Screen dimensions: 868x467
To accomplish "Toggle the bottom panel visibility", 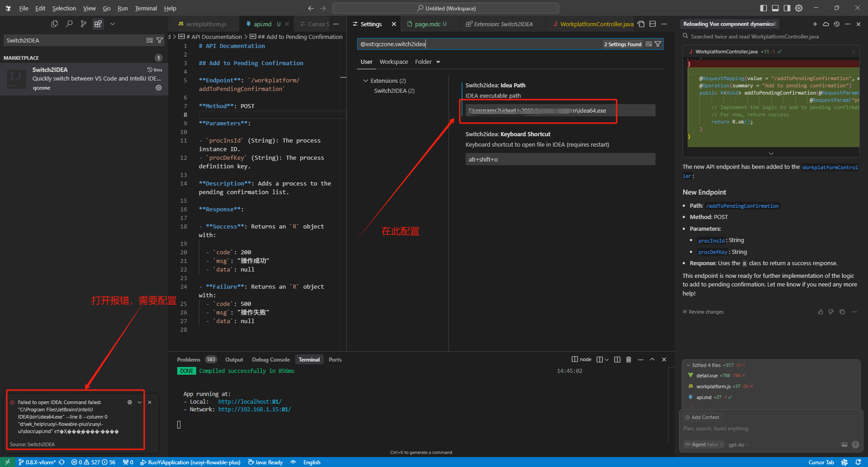I will (775, 8).
